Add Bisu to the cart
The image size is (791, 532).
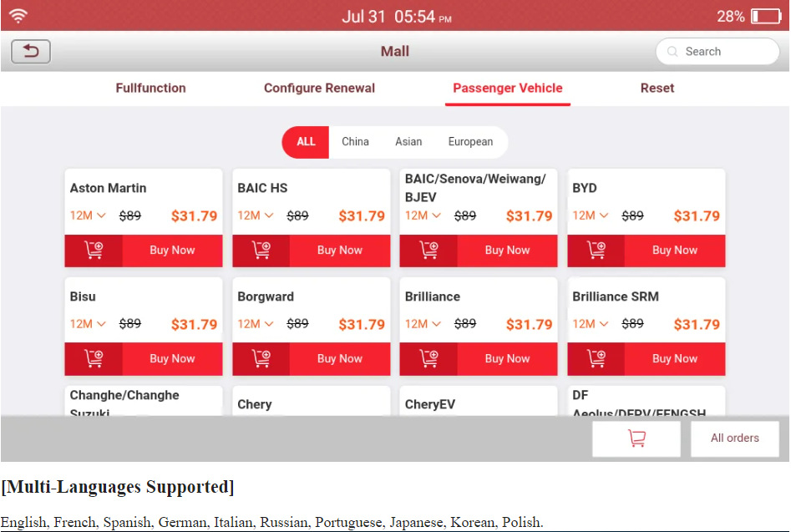94,358
